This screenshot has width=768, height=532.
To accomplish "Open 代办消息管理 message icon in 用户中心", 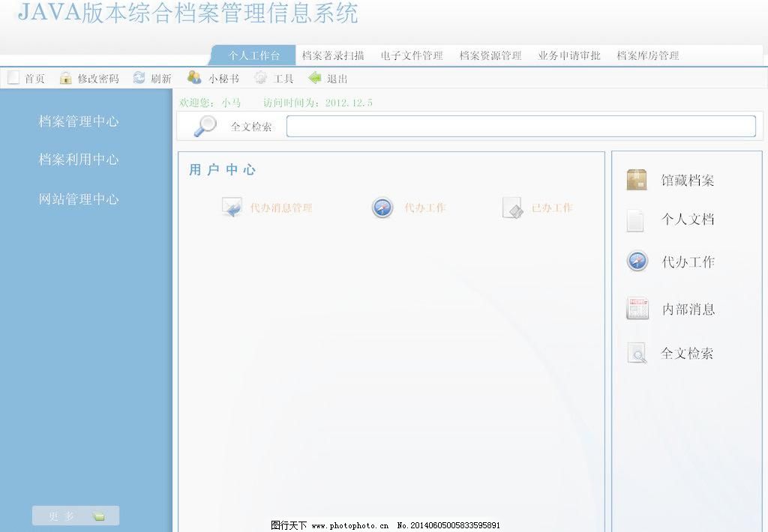I will (x=231, y=207).
